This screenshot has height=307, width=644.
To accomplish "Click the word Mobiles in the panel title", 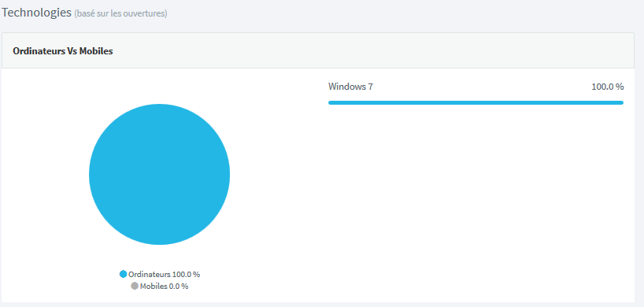I will (96, 51).
